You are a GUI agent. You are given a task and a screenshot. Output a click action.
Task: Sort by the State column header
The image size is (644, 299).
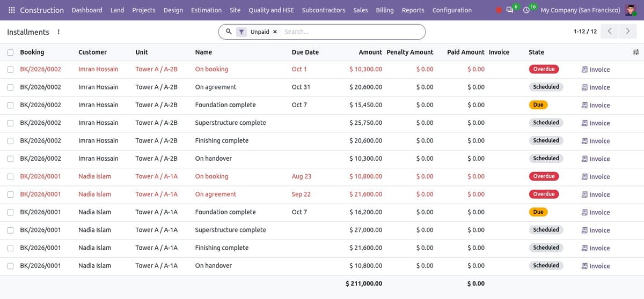pyautogui.click(x=536, y=52)
